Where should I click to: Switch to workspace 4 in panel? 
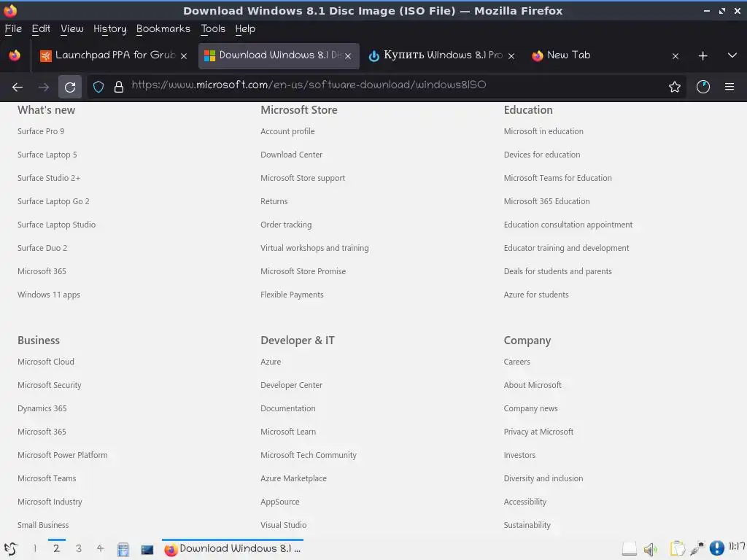point(100,548)
